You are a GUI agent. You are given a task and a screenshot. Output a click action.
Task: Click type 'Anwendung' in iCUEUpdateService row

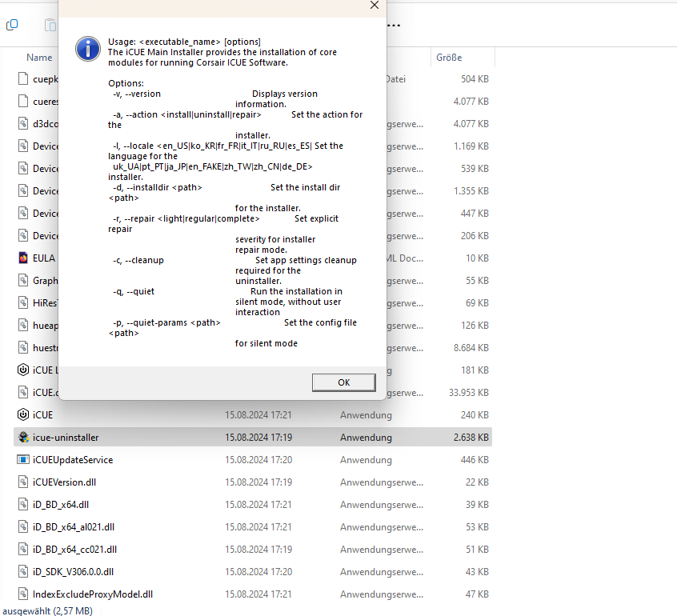click(367, 460)
